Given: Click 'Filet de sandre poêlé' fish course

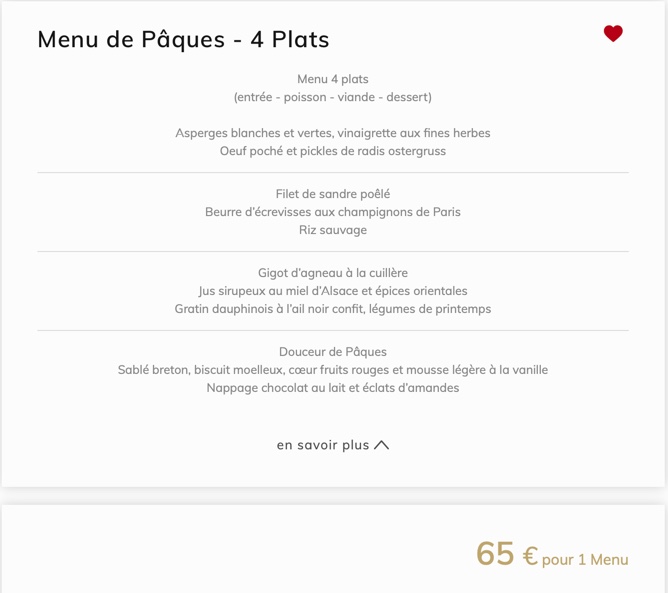Looking at the screenshot, I should pos(333,194).
